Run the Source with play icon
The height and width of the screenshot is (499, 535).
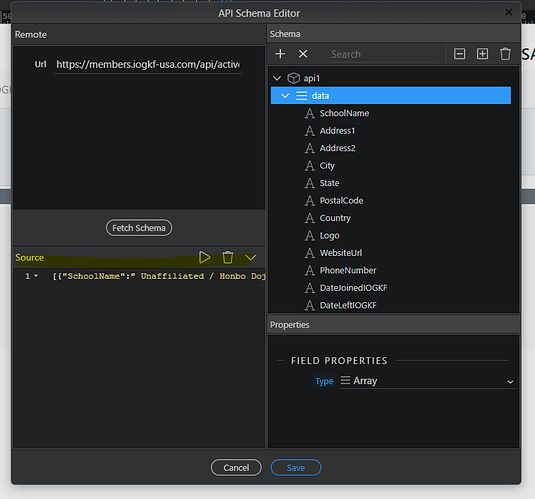coord(204,257)
